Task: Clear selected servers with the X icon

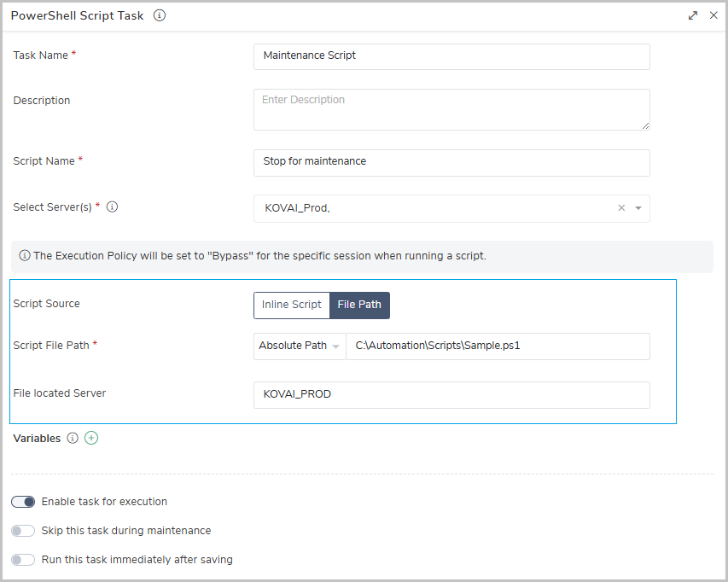Action: pyautogui.click(x=621, y=208)
